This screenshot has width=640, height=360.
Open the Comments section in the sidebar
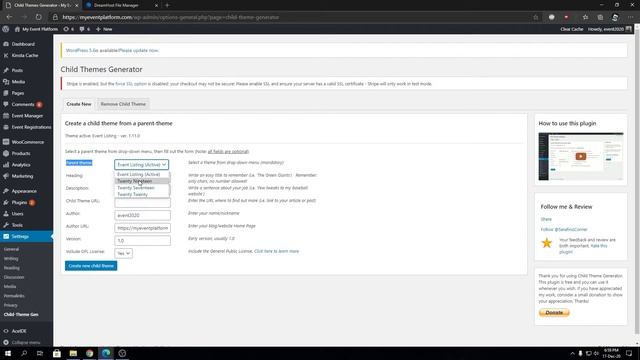(23, 104)
